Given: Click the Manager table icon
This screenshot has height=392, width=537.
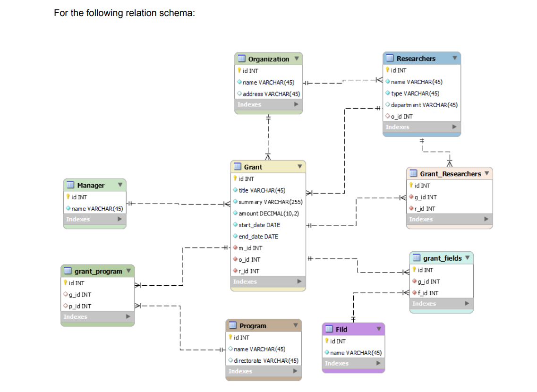Looking at the screenshot, I should point(70,185).
